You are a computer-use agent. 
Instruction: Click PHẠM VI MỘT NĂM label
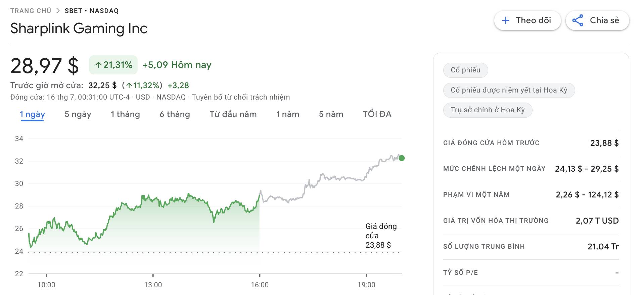[x=476, y=195]
